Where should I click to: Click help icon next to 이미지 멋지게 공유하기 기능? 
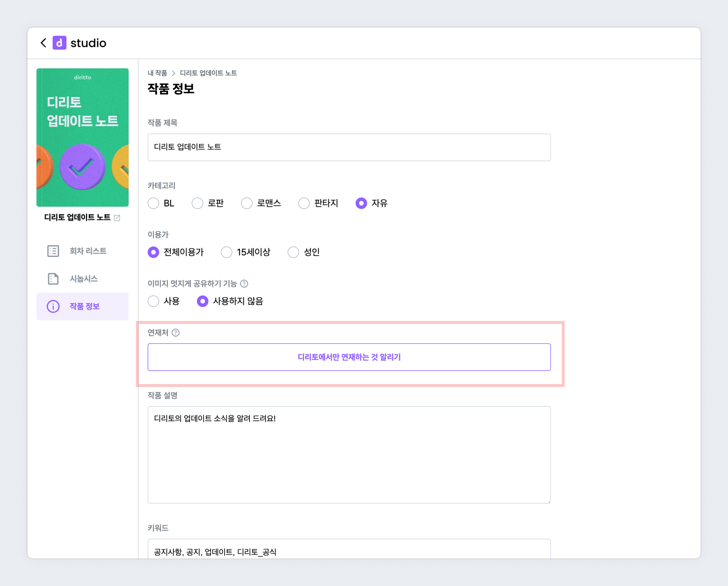point(244,284)
